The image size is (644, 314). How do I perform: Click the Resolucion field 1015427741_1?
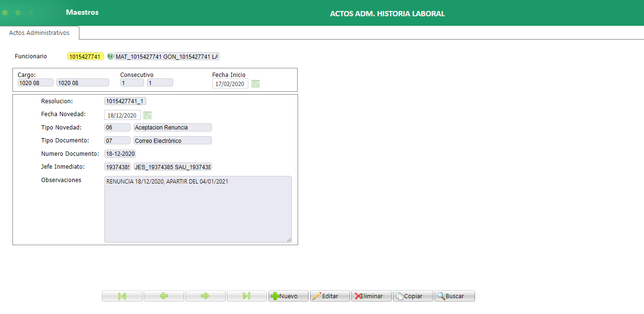pos(125,101)
